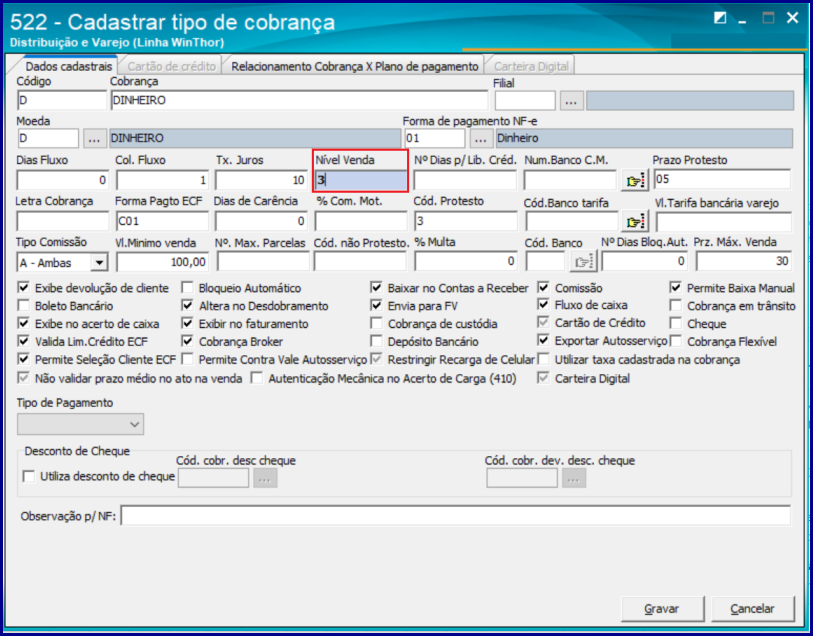Image resolution: width=813 pixels, height=636 pixels.
Task: Enable Cobrança em trânsito checkbox
Action: pyautogui.click(x=676, y=305)
